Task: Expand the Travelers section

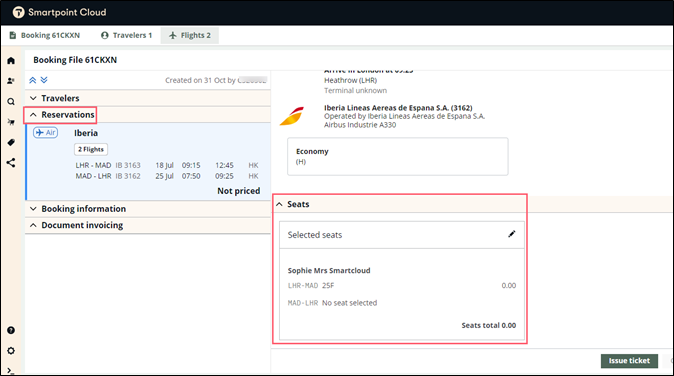Action: pos(148,98)
